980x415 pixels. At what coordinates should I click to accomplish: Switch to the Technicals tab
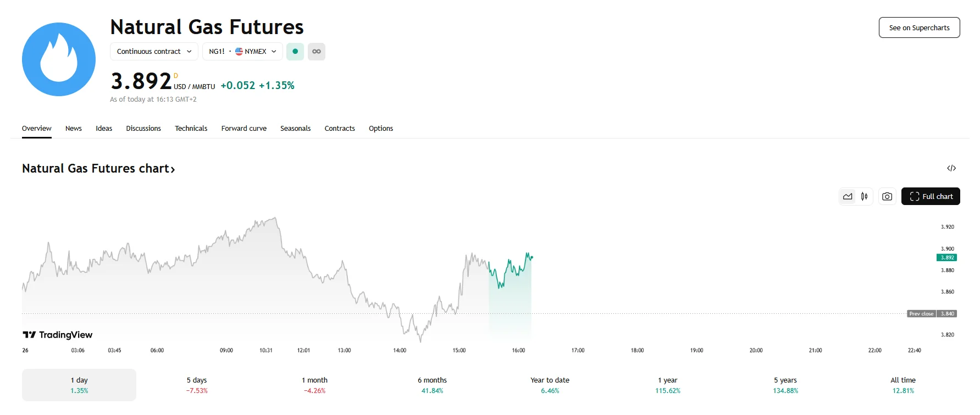191,129
